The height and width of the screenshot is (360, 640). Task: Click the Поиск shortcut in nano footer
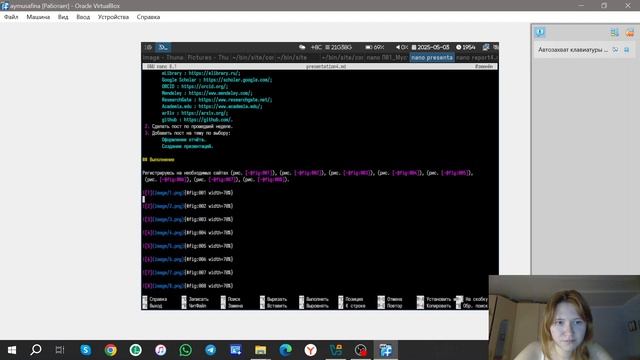tap(231, 299)
